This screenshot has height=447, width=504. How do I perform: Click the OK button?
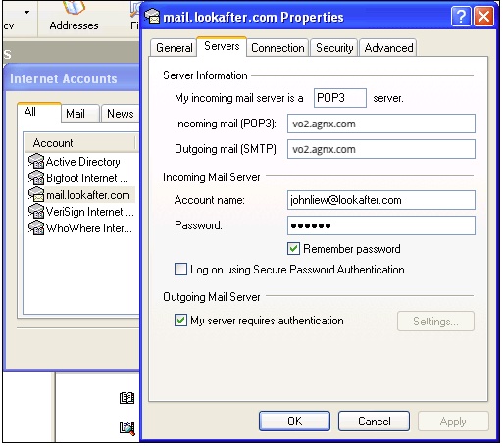click(x=294, y=422)
